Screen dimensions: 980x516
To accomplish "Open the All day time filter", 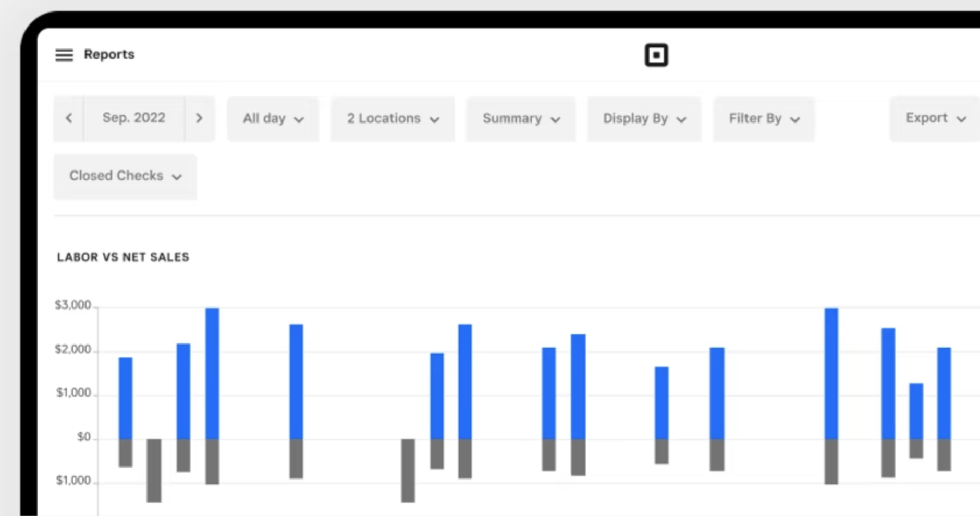I will pyautogui.click(x=273, y=119).
